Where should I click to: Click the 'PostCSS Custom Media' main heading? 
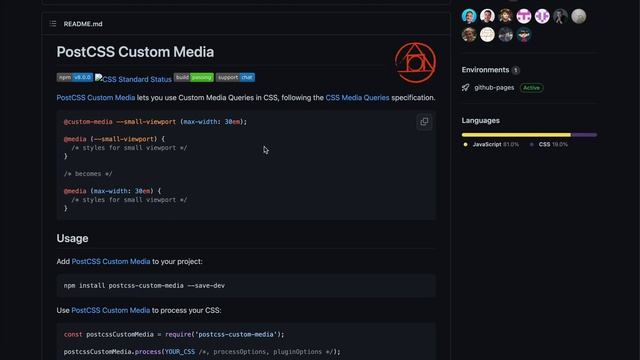(135, 52)
